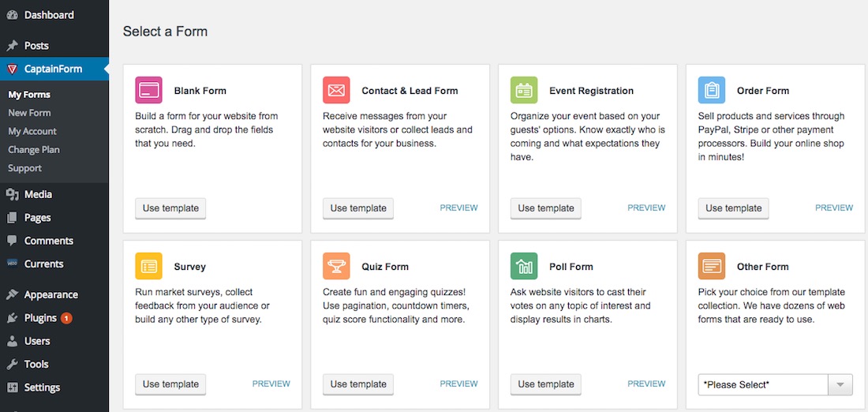This screenshot has height=412, width=868.
Task: Click the orange Quiz Form trophy icon
Action: (336, 267)
